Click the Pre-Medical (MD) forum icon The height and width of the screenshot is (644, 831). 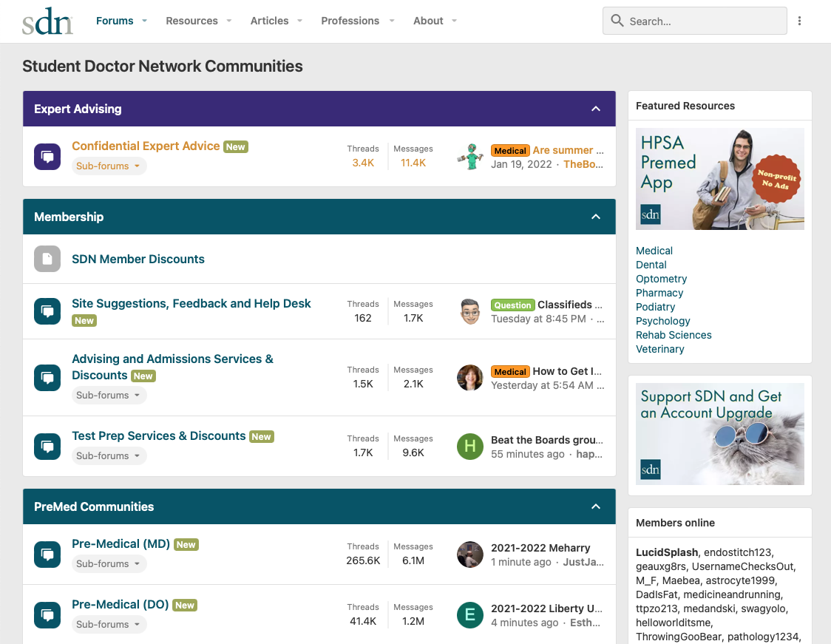tap(47, 554)
